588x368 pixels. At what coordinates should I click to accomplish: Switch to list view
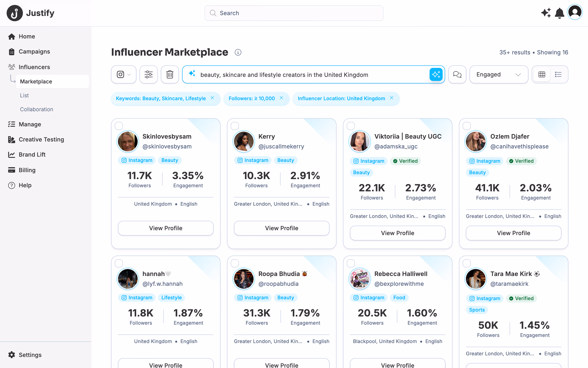pos(558,74)
